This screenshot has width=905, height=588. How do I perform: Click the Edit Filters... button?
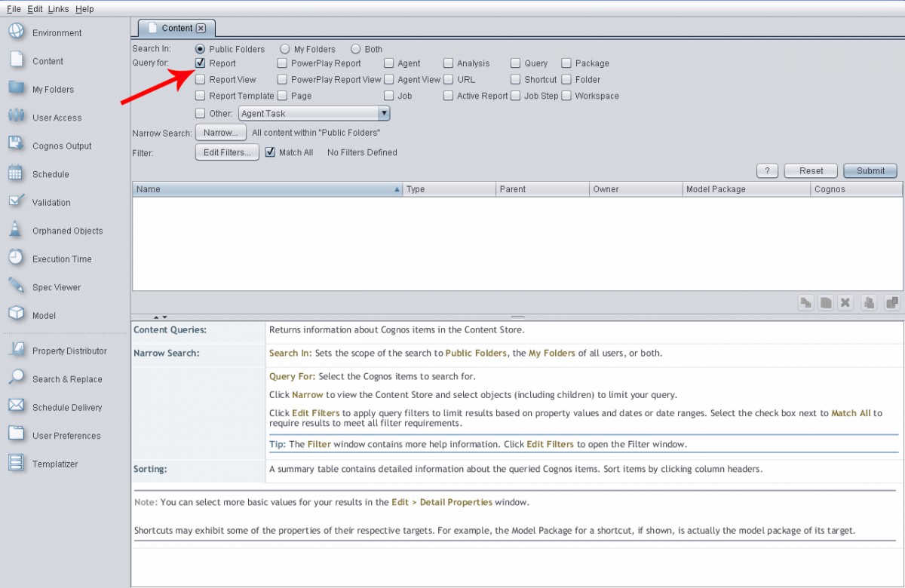(x=227, y=152)
